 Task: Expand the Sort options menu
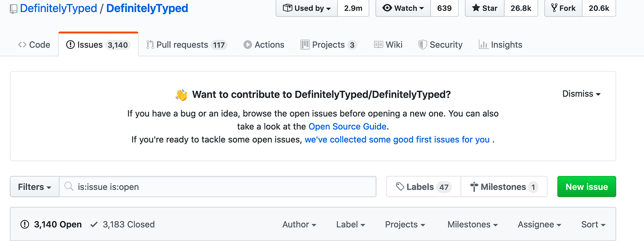(593, 224)
